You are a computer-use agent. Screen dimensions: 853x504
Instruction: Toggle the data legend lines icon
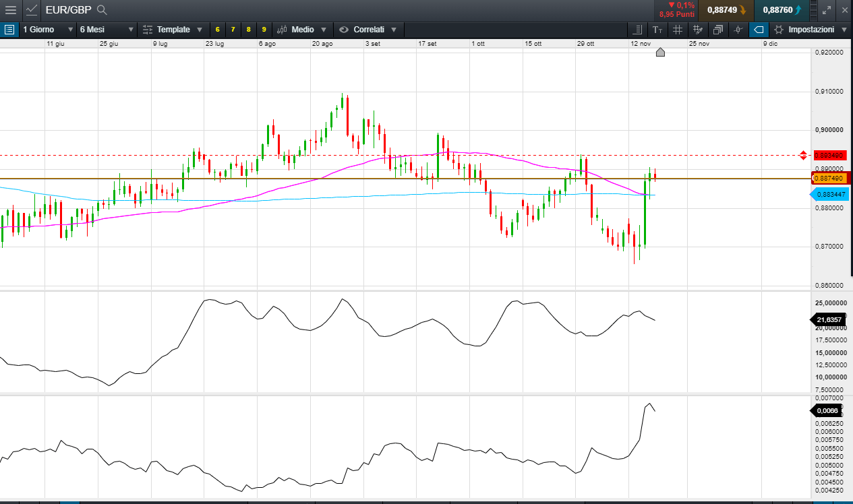(637, 30)
